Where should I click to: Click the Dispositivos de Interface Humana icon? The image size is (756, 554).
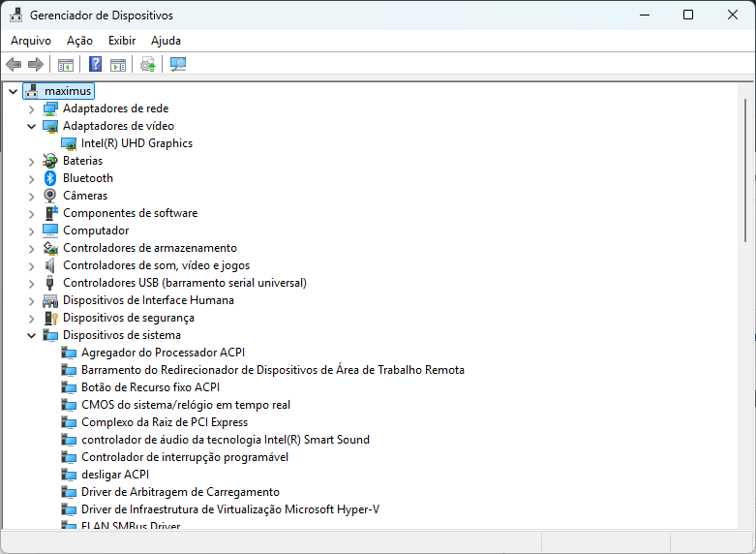50,300
